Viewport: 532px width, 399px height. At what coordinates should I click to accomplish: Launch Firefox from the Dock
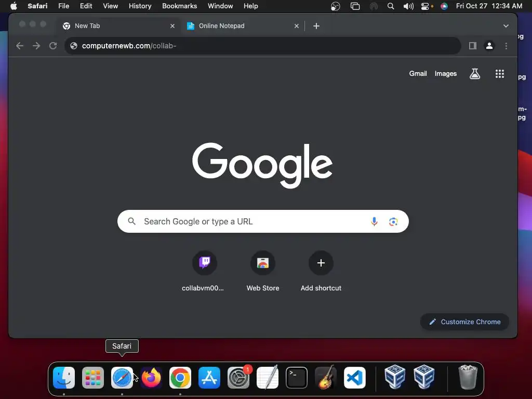click(x=151, y=378)
